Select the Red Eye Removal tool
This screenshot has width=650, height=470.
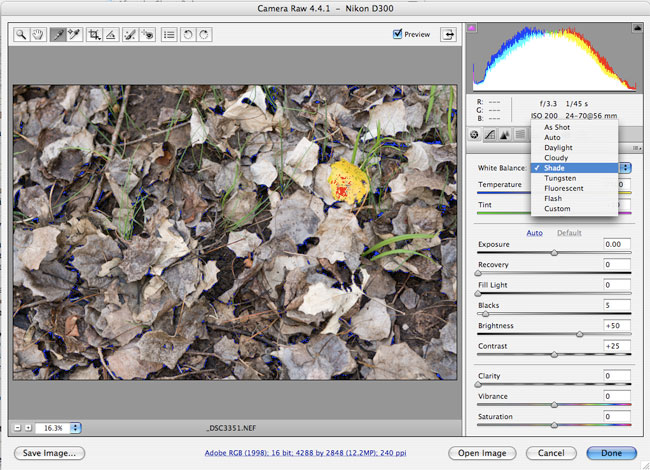pos(147,34)
